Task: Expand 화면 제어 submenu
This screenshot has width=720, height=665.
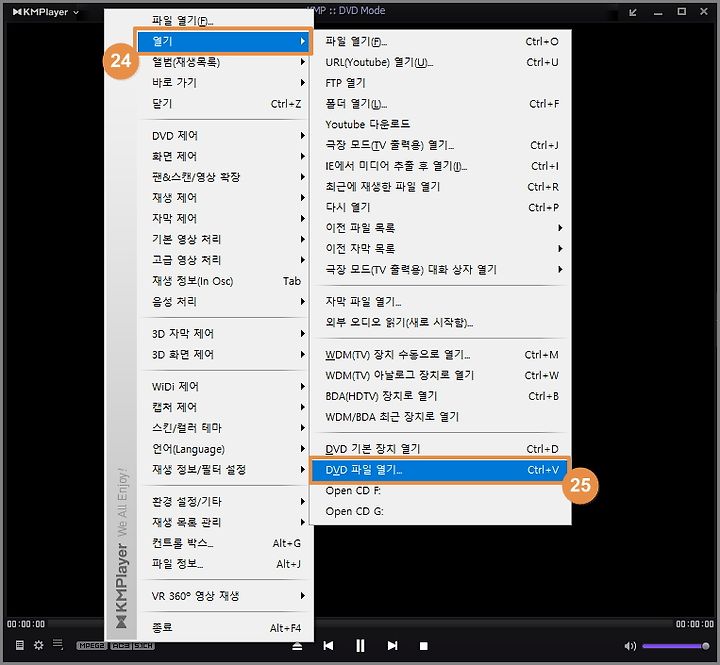Action: [x=224, y=156]
